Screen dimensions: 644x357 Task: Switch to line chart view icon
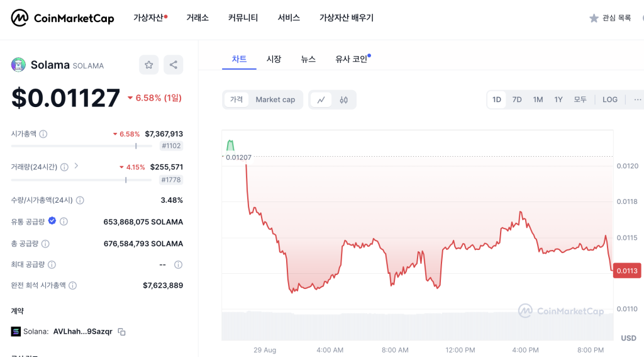point(321,99)
